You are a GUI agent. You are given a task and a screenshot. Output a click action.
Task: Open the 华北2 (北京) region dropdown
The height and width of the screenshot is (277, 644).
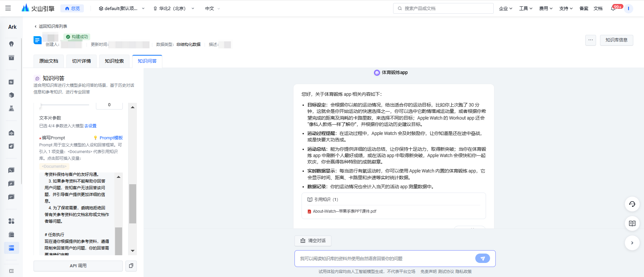coord(173,8)
